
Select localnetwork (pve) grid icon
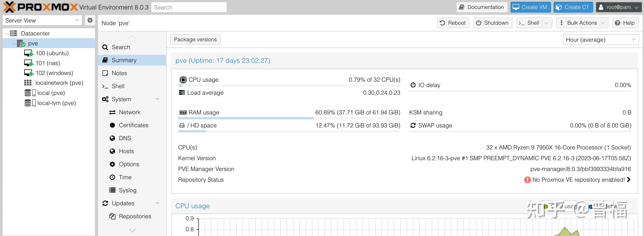point(28,83)
